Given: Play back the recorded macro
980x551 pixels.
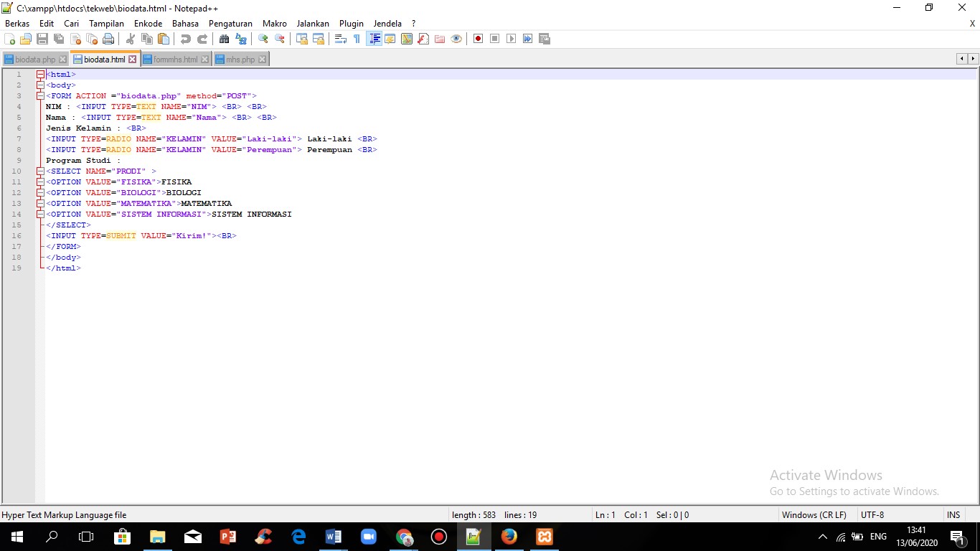Looking at the screenshot, I should coord(511,39).
